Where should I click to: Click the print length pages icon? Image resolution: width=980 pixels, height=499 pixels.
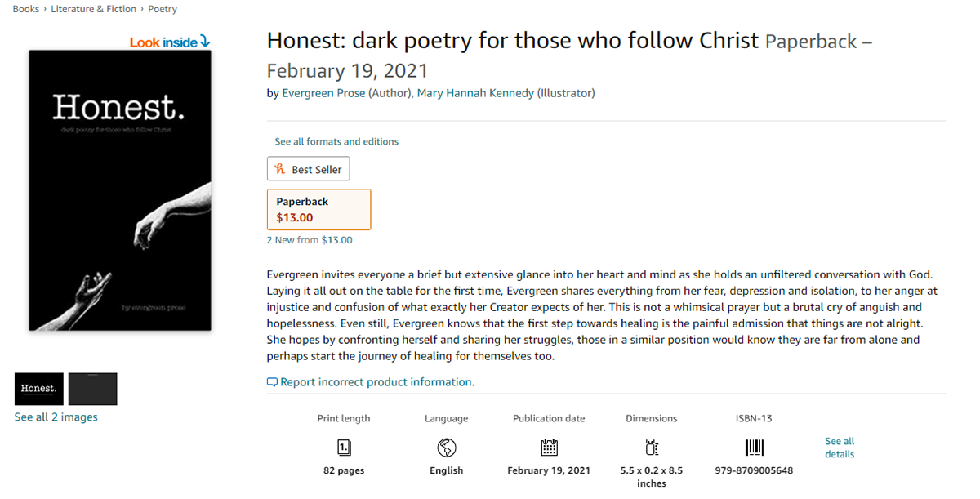(344, 448)
